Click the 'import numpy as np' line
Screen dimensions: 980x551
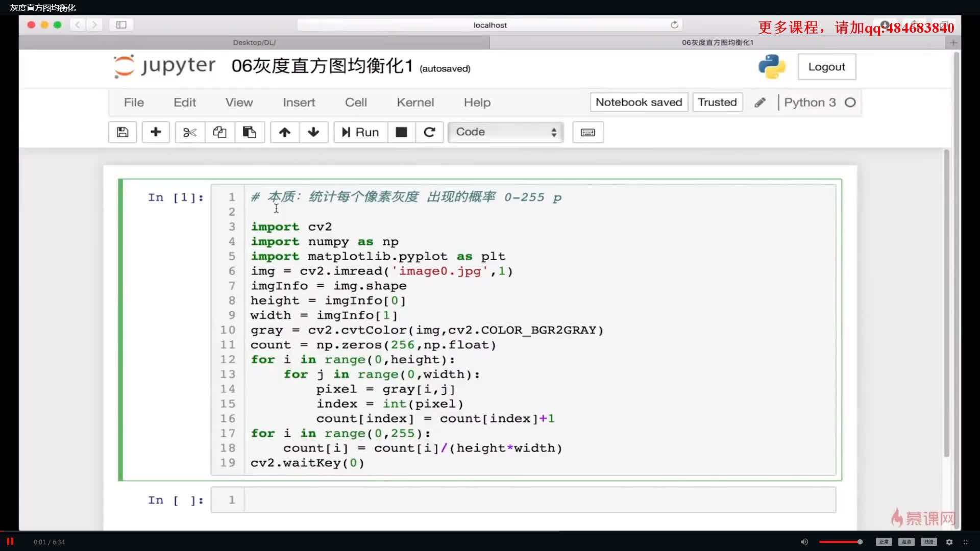tap(325, 241)
